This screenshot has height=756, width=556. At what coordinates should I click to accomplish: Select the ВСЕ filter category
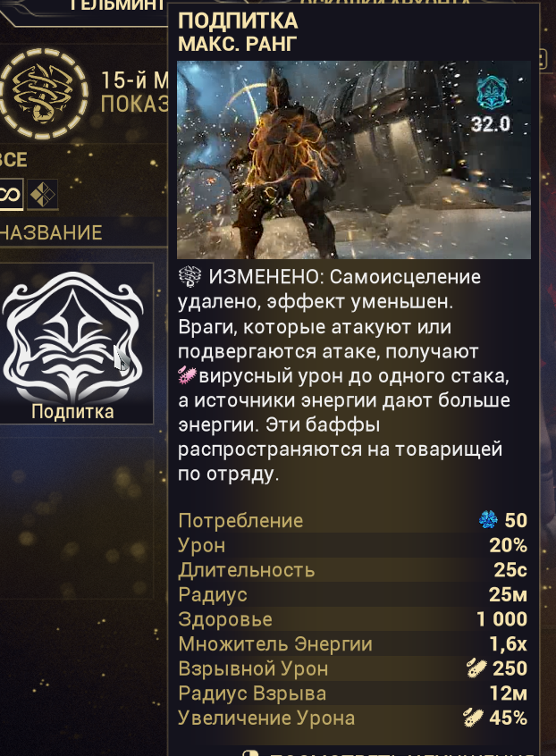(x=13, y=160)
